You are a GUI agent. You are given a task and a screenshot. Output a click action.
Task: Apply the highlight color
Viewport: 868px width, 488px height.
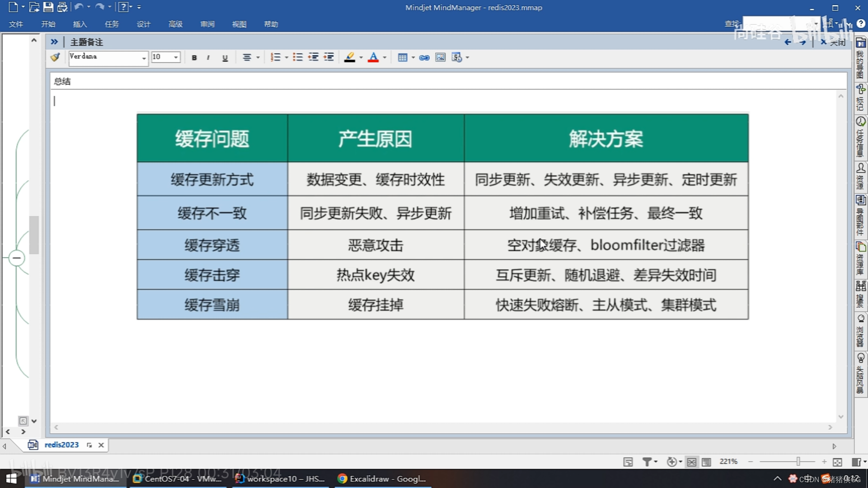(x=349, y=57)
